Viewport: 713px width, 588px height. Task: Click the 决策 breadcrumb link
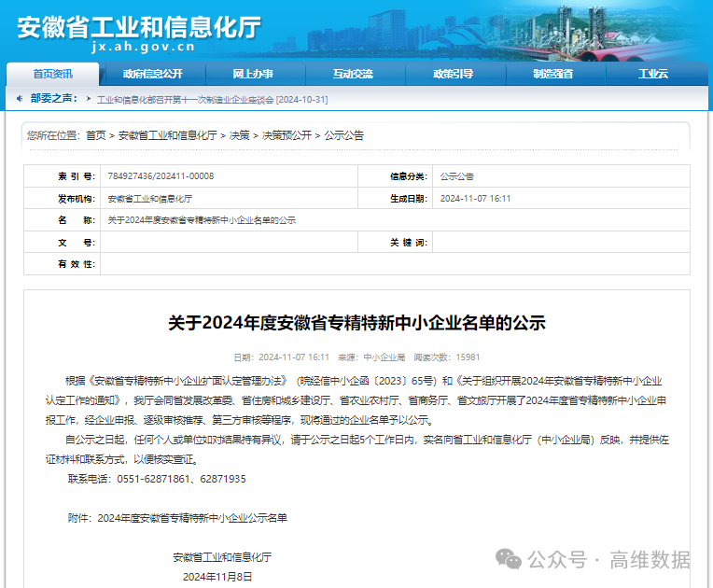(x=240, y=135)
